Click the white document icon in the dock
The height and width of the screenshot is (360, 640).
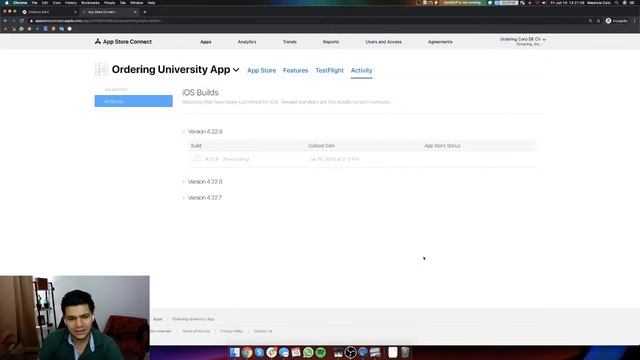(392, 352)
